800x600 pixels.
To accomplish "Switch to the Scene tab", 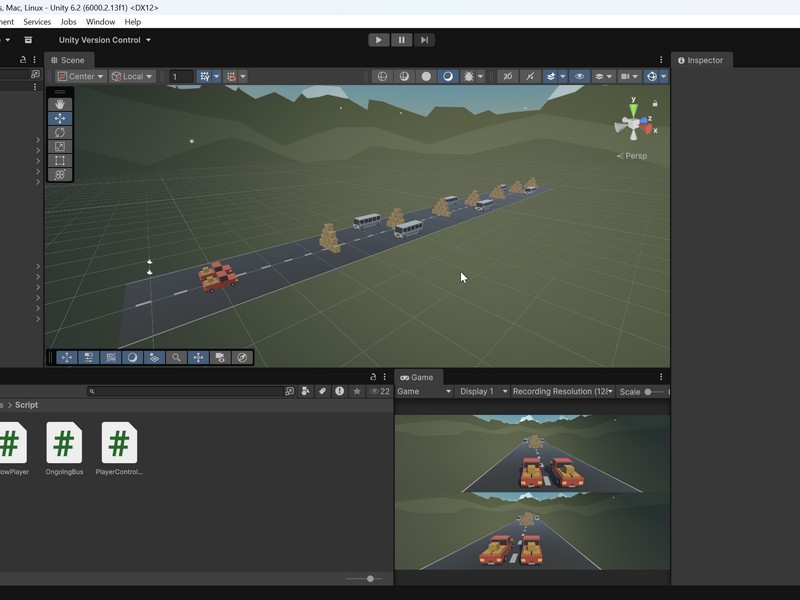I will coord(68,60).
